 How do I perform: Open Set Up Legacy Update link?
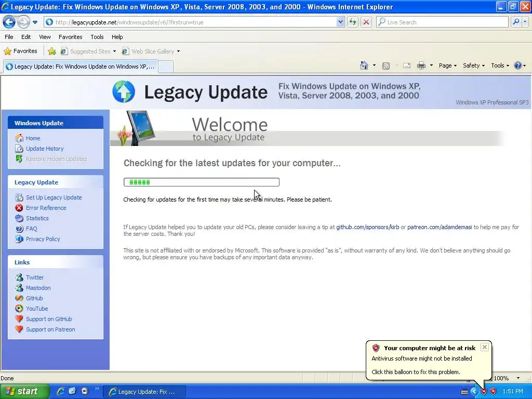pos(54,197)
